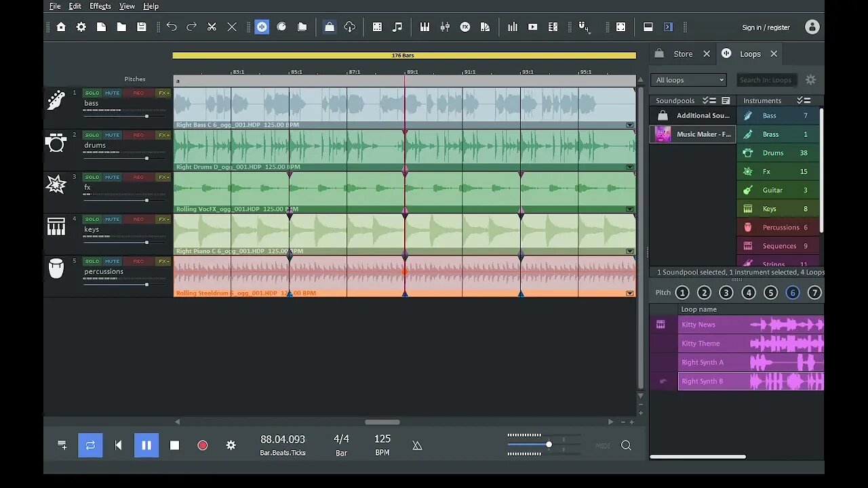Click the cloud download icon
The height and width of the screenshot is (488, 868).
350,27
